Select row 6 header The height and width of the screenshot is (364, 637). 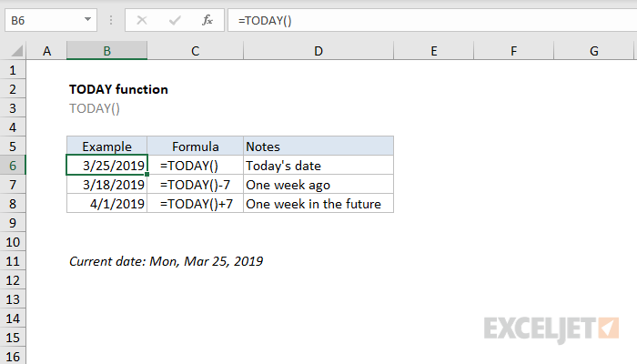point(15,165)
